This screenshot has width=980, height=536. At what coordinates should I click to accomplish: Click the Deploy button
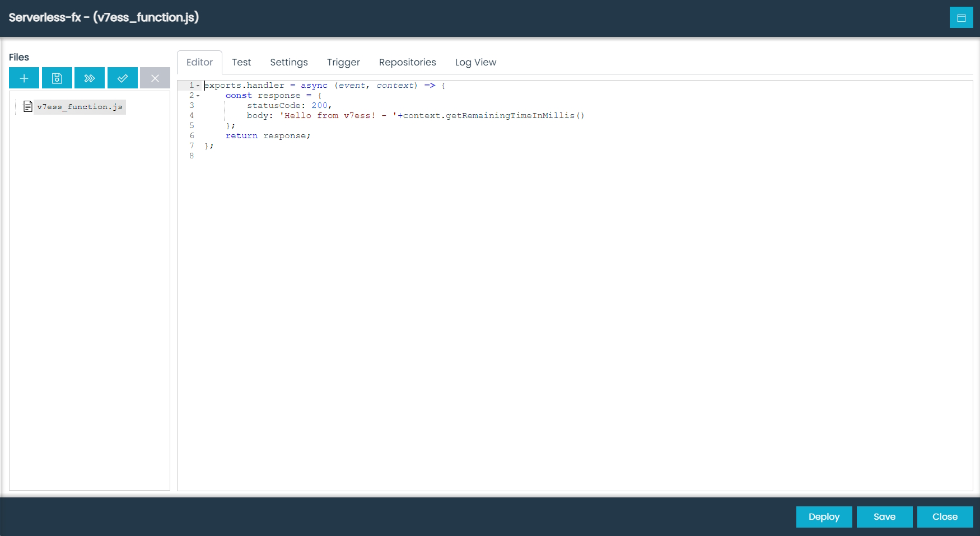824,516
